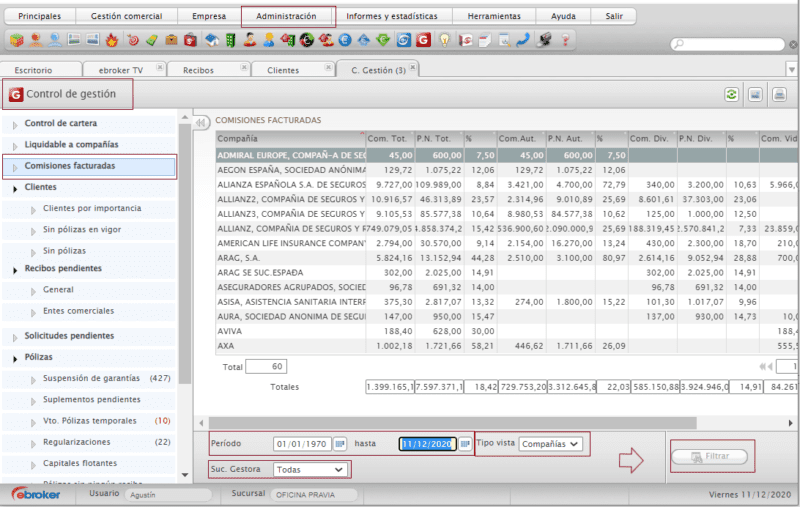Image resolution: width=800 pixels, height=507 pixels.
Task: Click the horizontal scrollbar under the table
Action: [453, 423]
